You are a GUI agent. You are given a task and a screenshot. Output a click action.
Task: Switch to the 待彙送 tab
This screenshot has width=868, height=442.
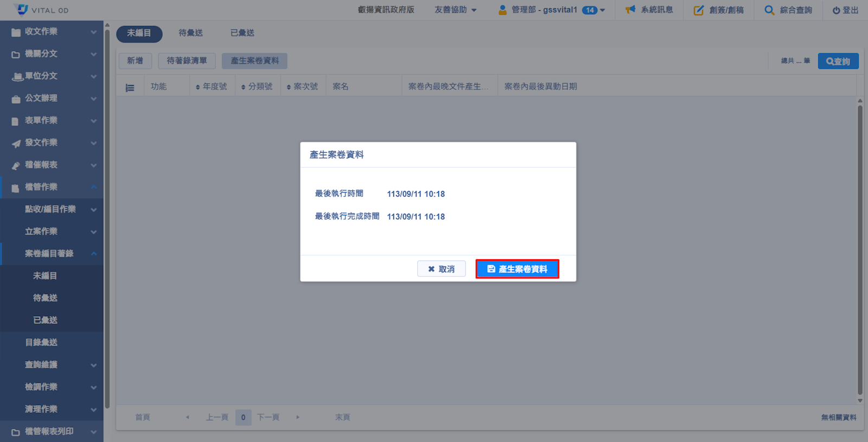190,33
